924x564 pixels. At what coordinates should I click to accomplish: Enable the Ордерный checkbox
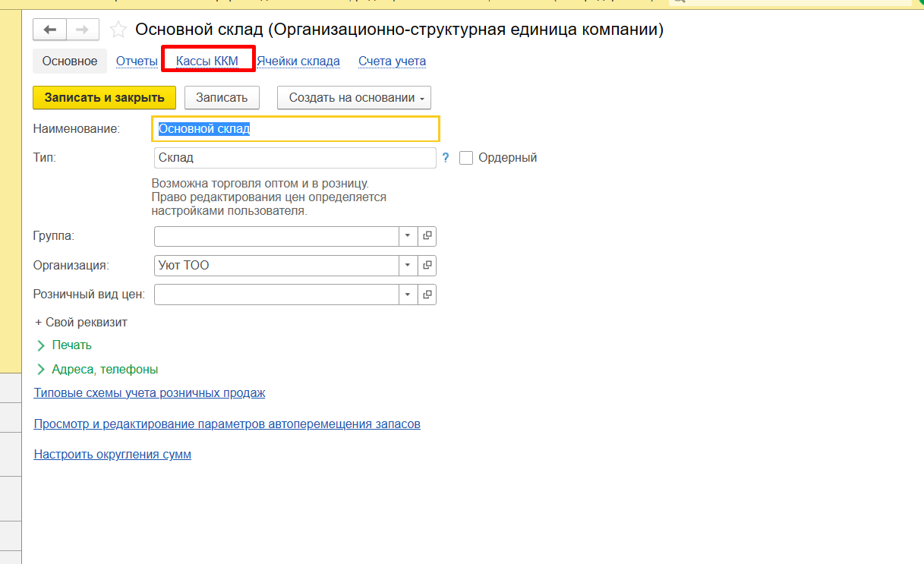pyautogui.click(x=466, y=158)
